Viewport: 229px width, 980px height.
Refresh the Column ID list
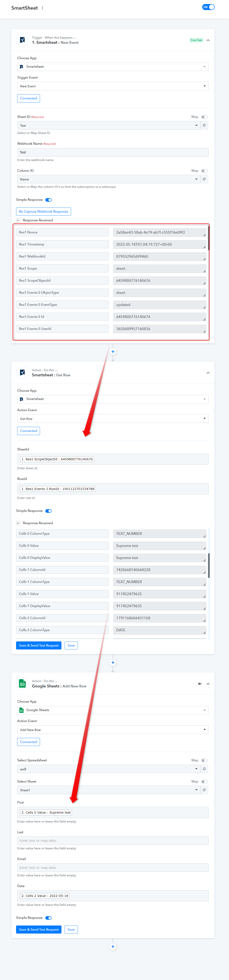point(204,179)
